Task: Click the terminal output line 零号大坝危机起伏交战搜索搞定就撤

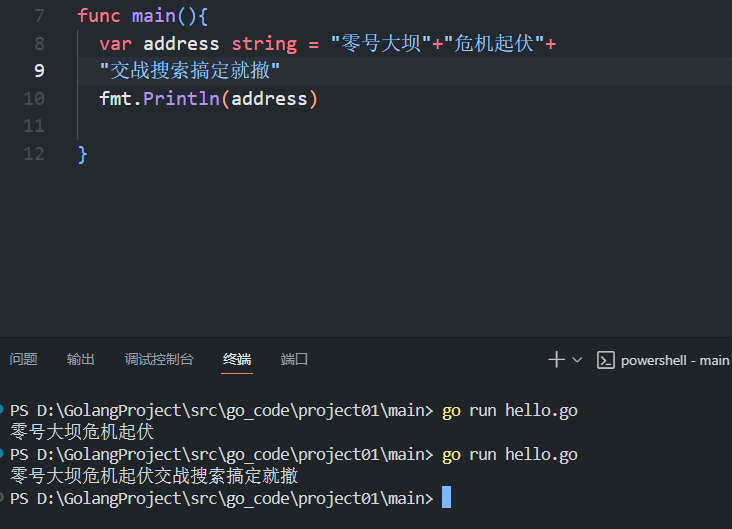Action: click(x=154, y=476)
